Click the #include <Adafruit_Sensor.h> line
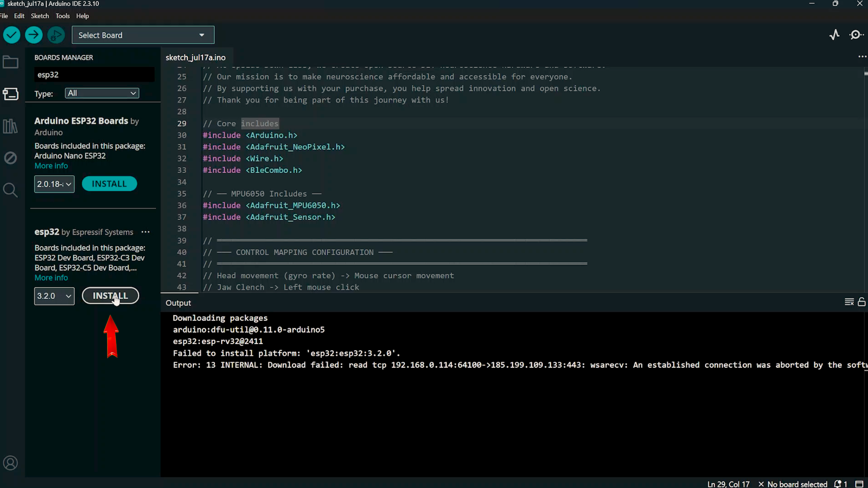The width and height of the screenshot is (868, 488). [269, 217]
